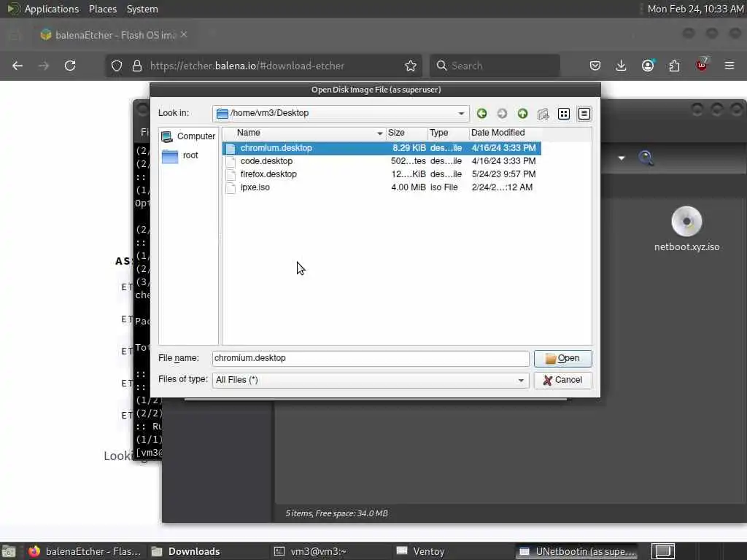Image resolution: width=747 pixels, height=560 pixels.
Task: Go back in Firefox browser
Action: pos(18,66)
